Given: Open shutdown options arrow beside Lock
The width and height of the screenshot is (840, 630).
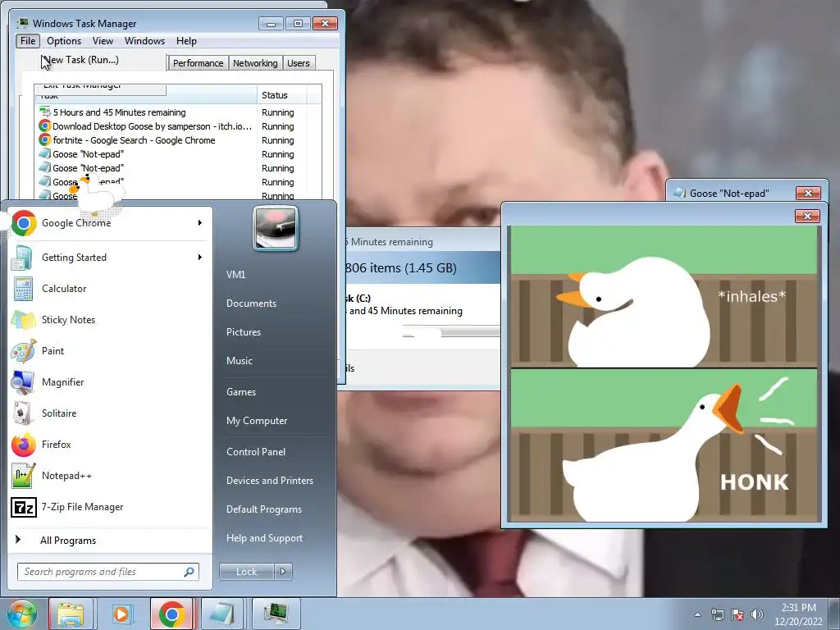Looking at the screenshot, I should [x=283, y=572].
